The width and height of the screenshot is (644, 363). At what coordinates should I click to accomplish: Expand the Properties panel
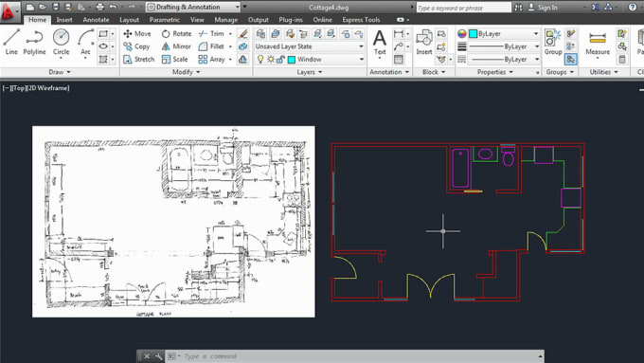pyautogui.click(x=495, y=72)
